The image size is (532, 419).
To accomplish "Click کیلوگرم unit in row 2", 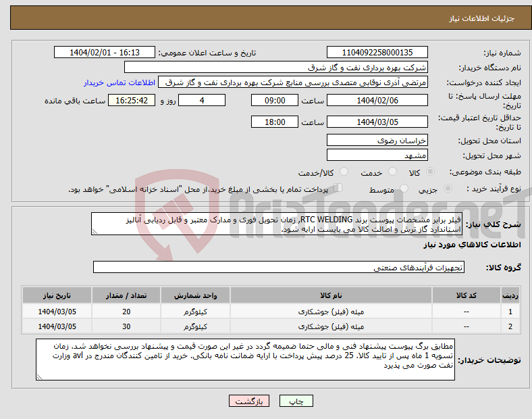I will coord(195,326).
